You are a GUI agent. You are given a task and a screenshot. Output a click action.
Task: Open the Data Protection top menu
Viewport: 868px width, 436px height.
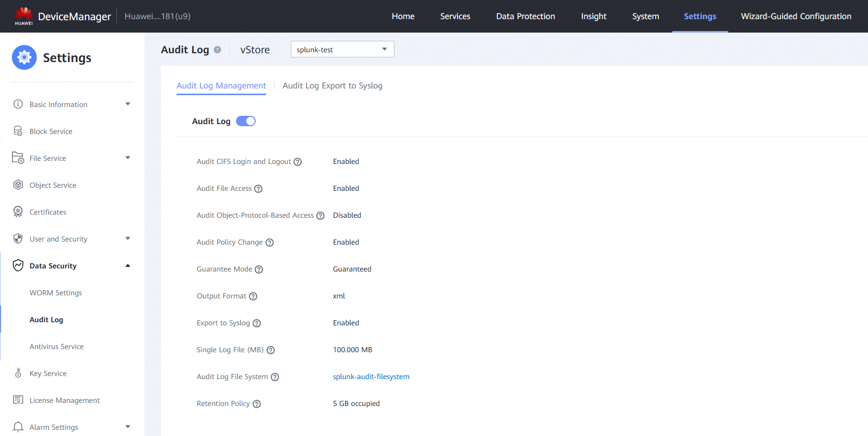(x=526, y=16)
